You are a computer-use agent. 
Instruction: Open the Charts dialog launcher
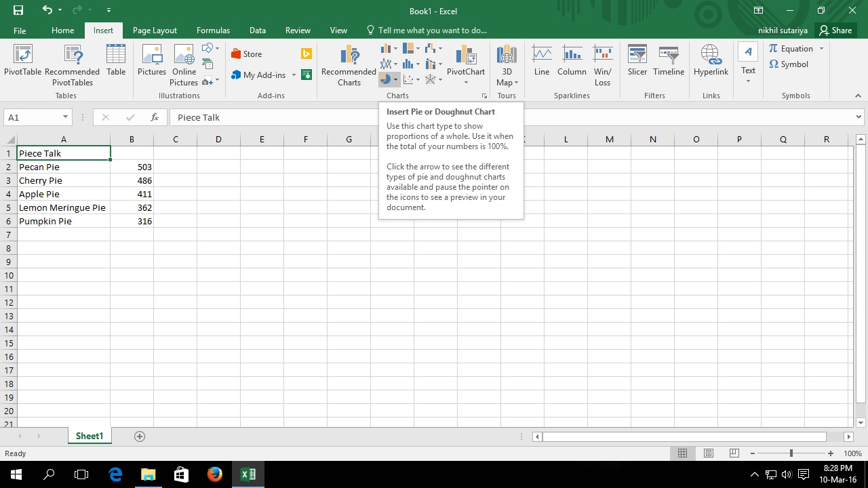[484, 96]
